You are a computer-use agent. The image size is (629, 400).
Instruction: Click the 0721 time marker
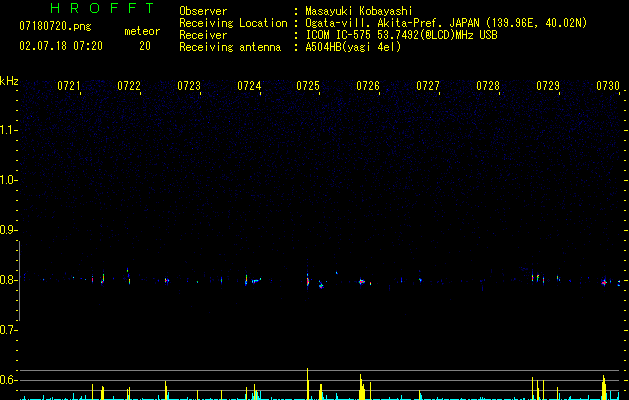(x=69, y=86)
